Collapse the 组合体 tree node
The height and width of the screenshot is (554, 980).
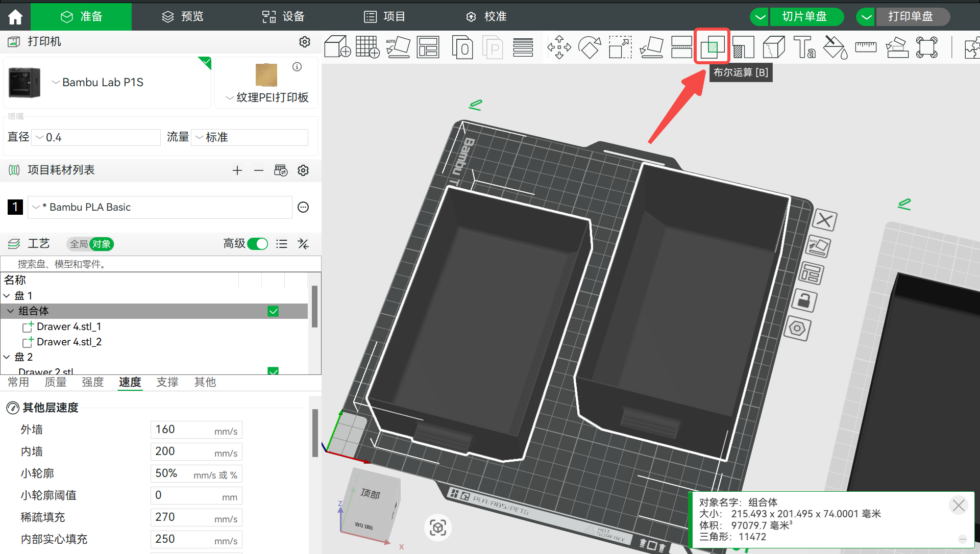click(11, 311)
